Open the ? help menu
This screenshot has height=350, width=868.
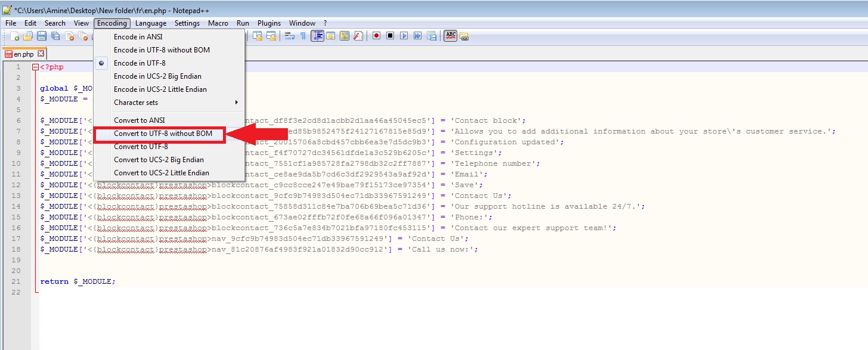point(325,23)
